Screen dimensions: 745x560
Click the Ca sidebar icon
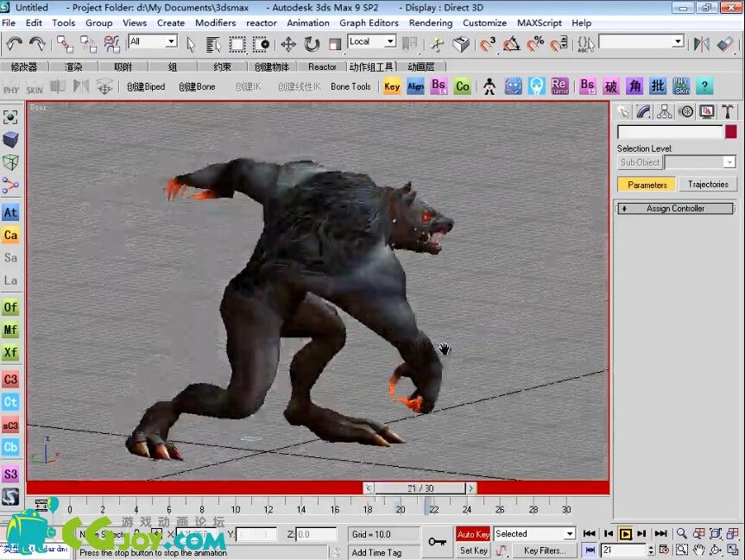click(x=10, y=235)
